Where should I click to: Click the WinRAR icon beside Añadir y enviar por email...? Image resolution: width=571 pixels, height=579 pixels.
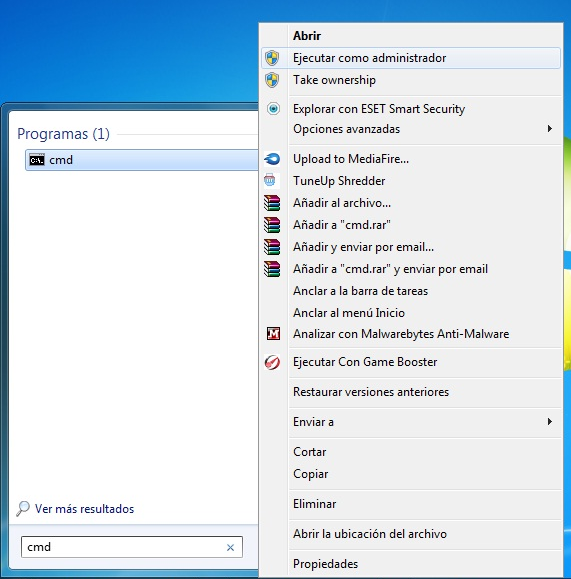coord(272,247)
